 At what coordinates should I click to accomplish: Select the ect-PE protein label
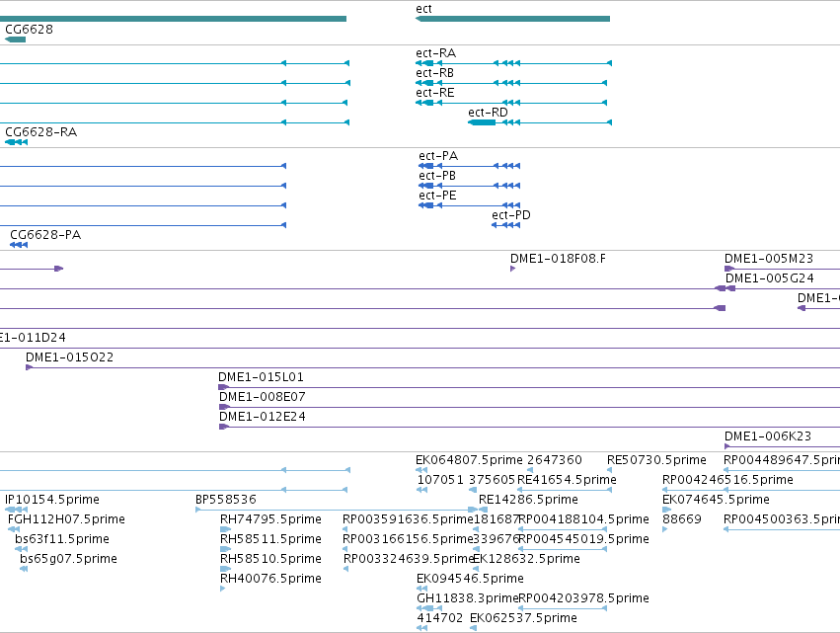click(437, 196)
